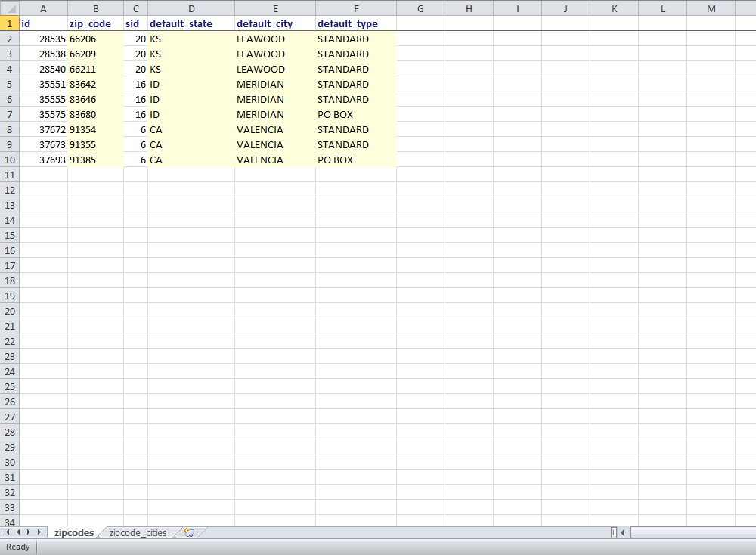Click the horizontal scrollbar track
This screenshot has width=756, height=555.
point(692,533)
